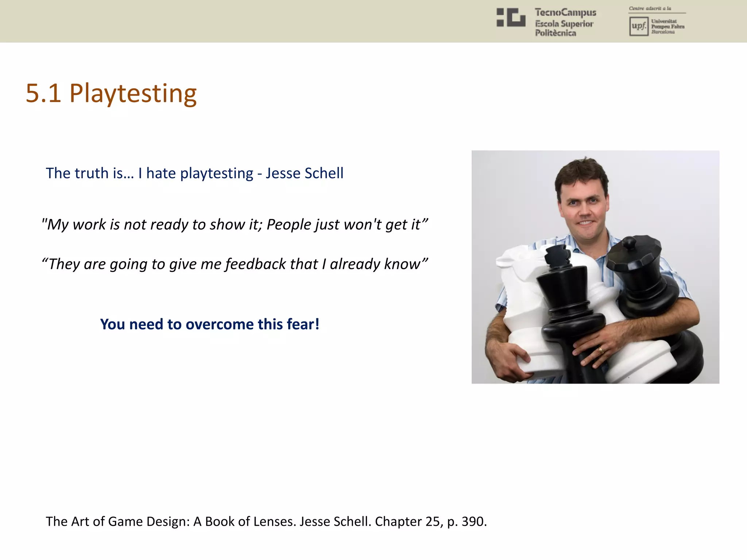Screen dimensions: 747x560
Task: Click the TecnoCampus logo icon
Action: [x=511, y=17]
